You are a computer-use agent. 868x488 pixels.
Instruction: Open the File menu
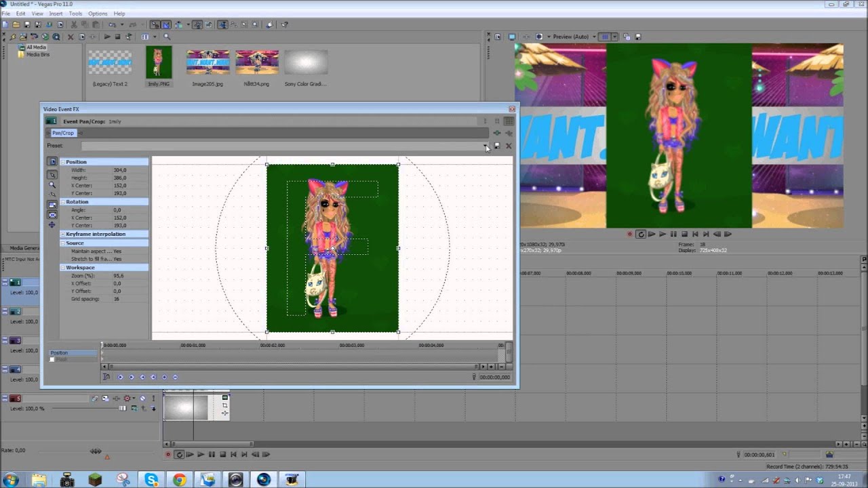[5, 14]
